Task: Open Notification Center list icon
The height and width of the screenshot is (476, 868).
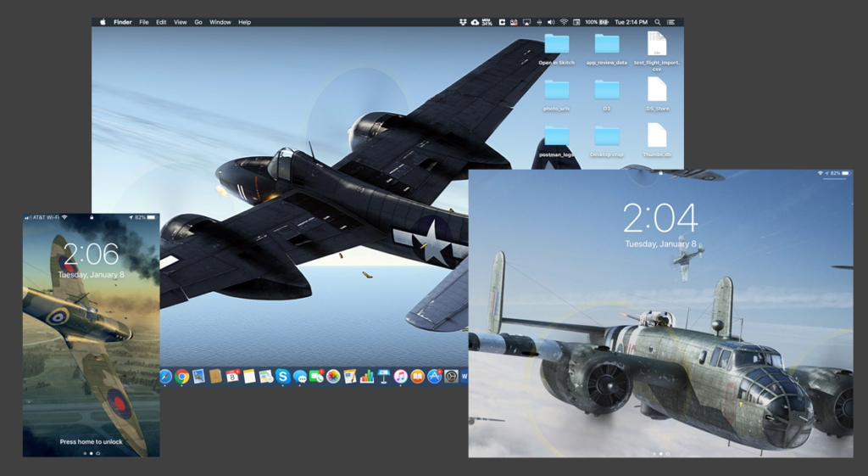Action: pyautogui.click(x=671, y=22)
